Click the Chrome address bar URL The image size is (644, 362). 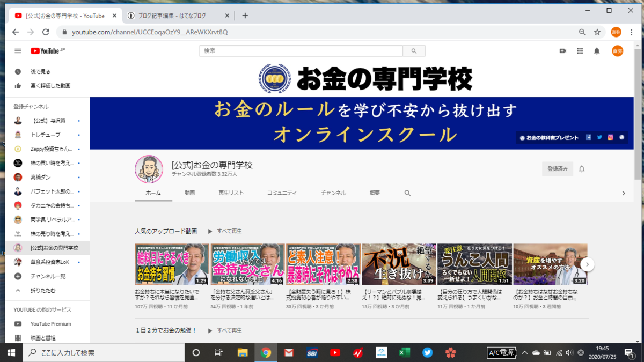pyautogui.click(x=150, y=32)
